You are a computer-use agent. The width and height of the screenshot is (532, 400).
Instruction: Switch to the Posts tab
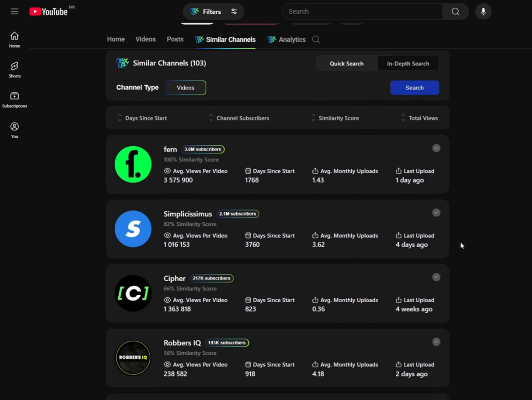click(x=175, y=39)
